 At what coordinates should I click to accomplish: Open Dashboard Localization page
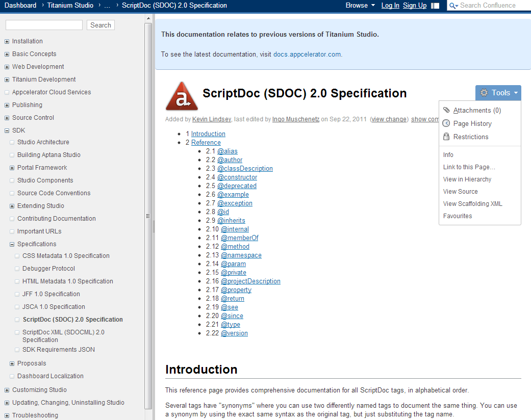coord(50,376)
